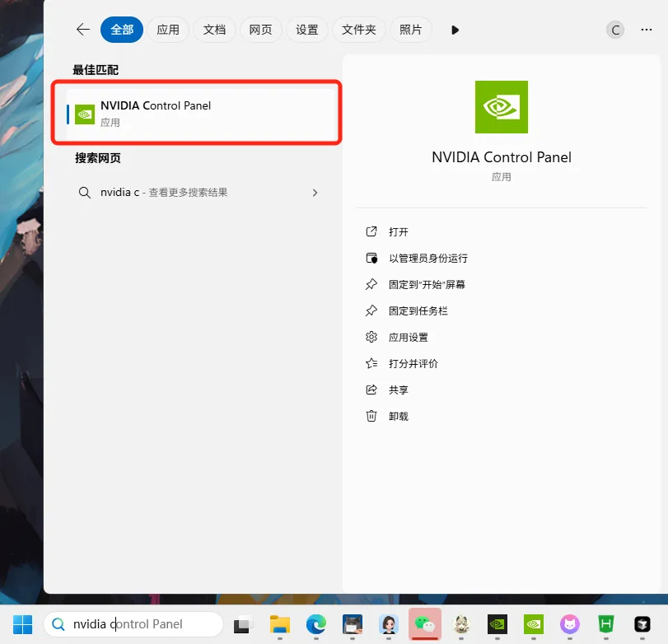Click the pin icon beside 固定到任务栏
This screenshot has width=668, height=644.
[371, 311]
